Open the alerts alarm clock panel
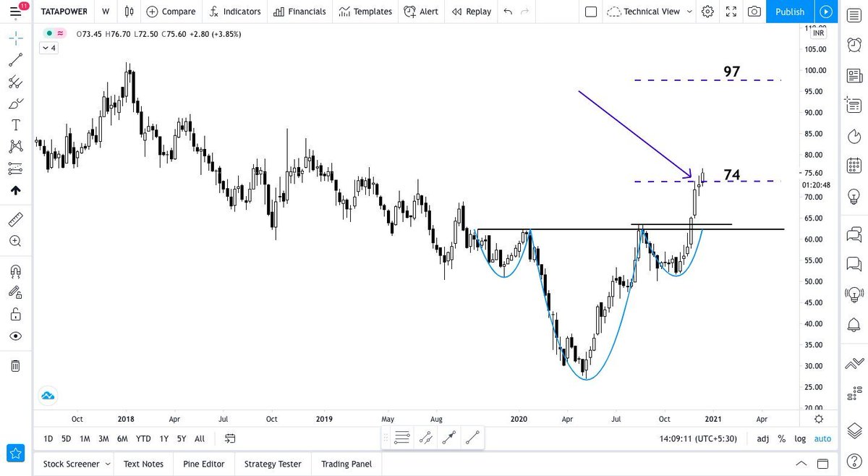 (854, 44)
